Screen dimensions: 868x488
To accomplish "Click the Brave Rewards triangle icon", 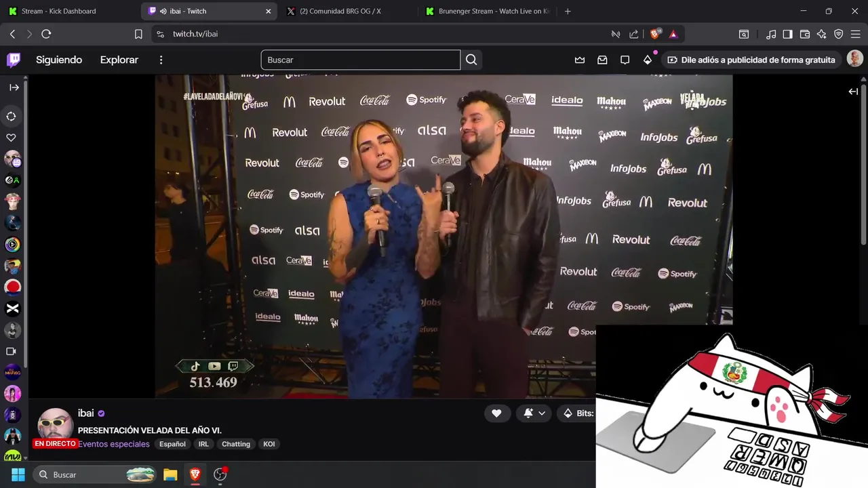I will (673, 34).
